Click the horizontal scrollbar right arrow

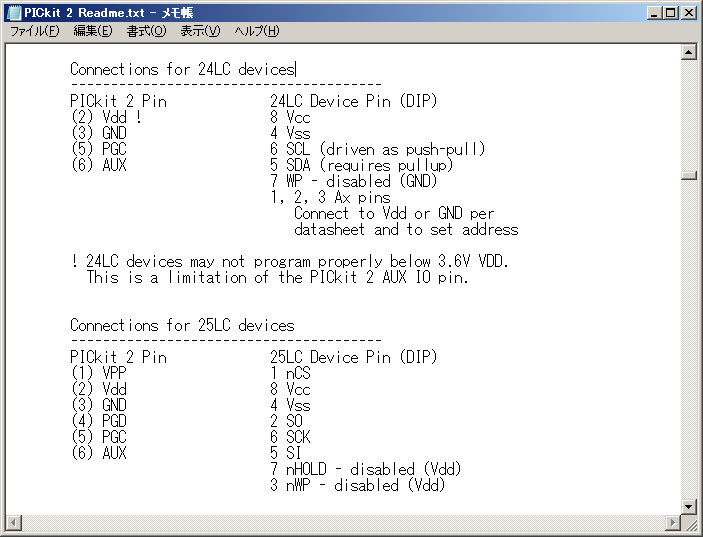tap(673, 522)
